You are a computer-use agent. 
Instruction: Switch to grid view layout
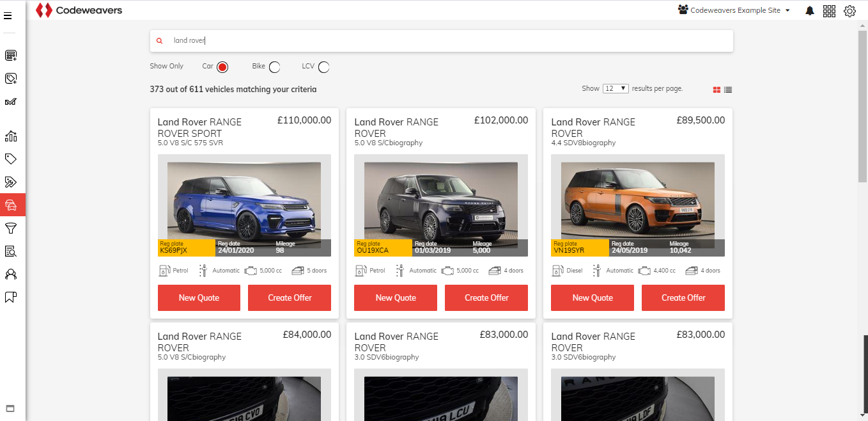tap(717, 90)
